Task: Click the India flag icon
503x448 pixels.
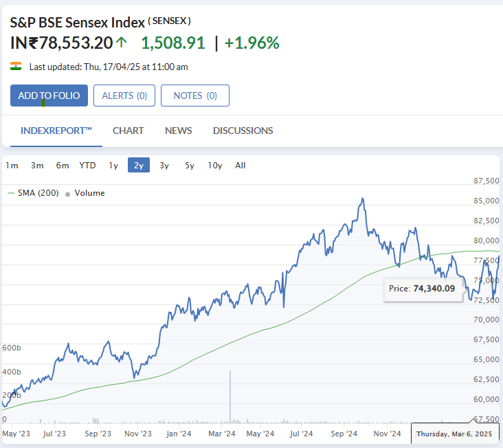Action: [x=16, y=67]
